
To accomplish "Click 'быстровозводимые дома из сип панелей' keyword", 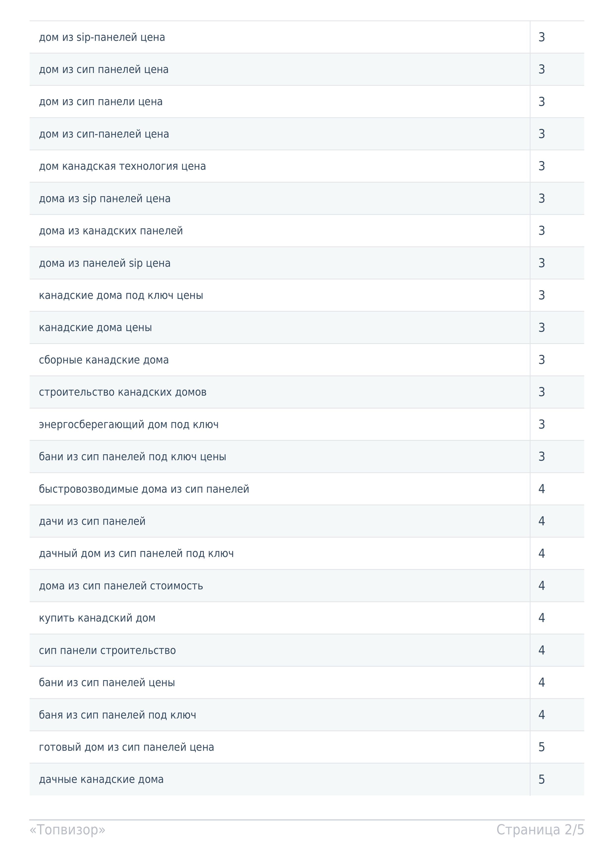I will [x=144, y=489].
